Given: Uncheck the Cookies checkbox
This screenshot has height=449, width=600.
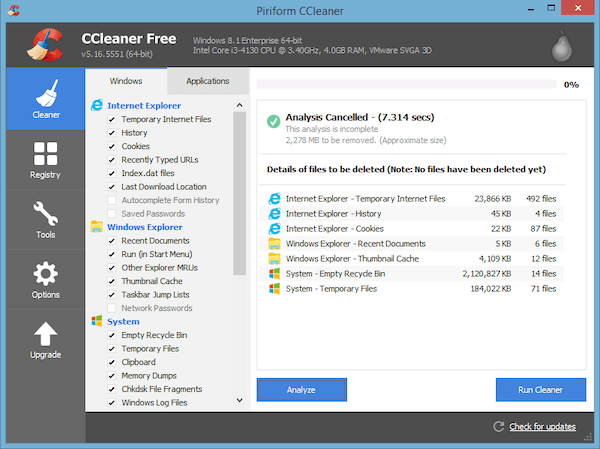Looking at the screenshot, I should click(112, 146).
